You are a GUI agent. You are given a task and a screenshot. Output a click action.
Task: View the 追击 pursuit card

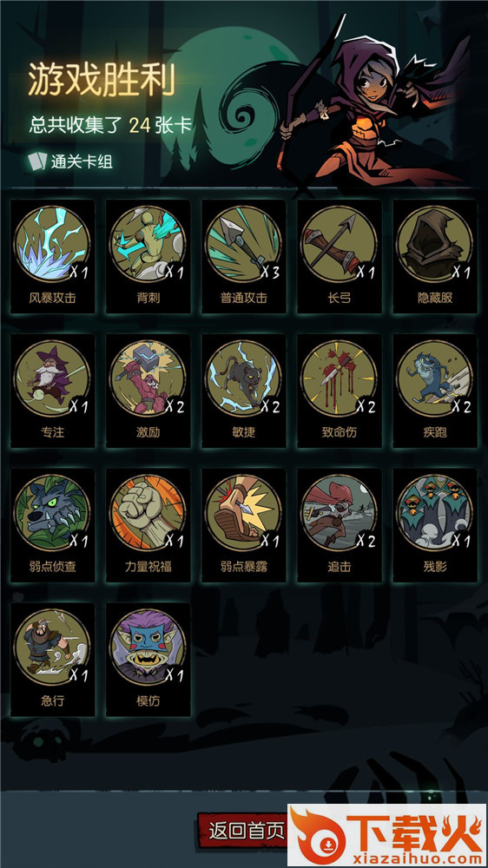(x=339, y=525)
